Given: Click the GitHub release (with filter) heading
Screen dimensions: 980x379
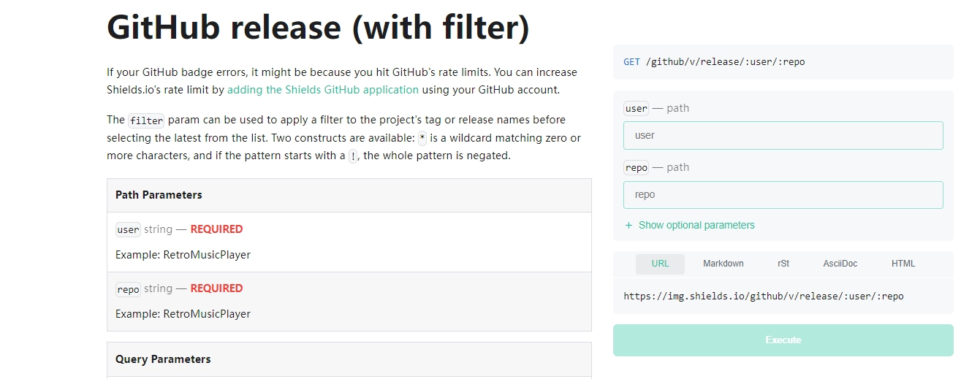Looking at the screenshot, I should (318, 28).
